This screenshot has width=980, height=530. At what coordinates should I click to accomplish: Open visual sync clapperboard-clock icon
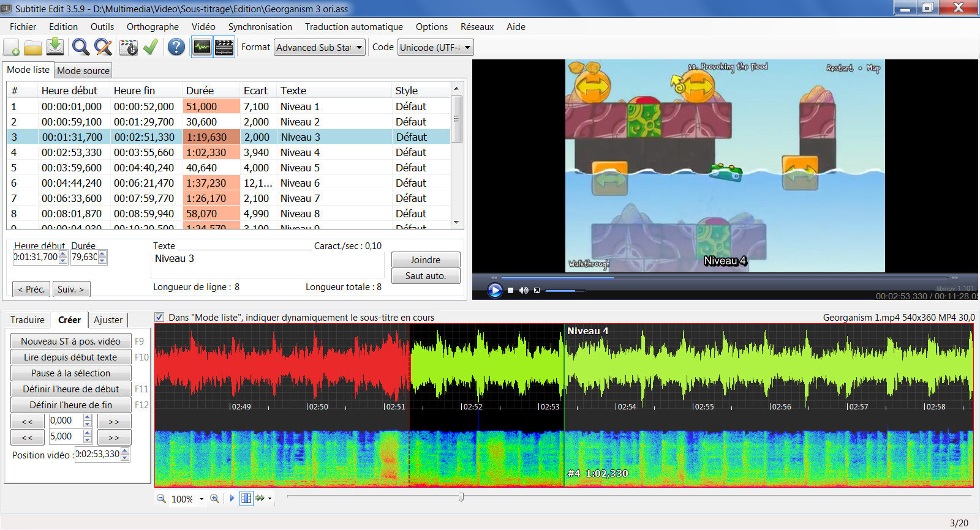[129, 47]
